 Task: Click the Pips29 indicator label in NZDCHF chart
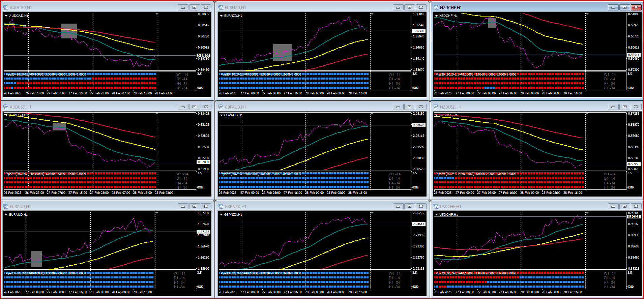click(x=476, y=74)
